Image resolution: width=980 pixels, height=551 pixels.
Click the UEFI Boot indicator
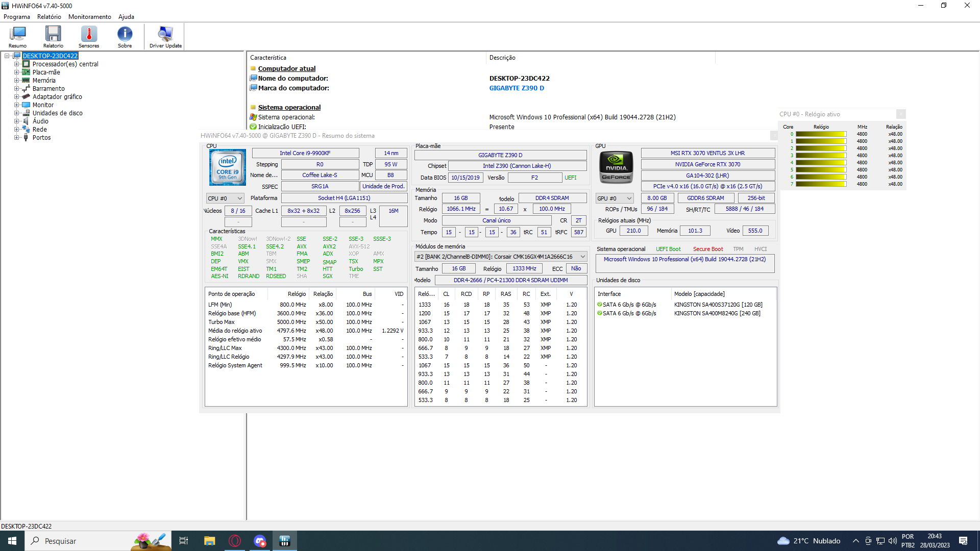click(668, 249)
